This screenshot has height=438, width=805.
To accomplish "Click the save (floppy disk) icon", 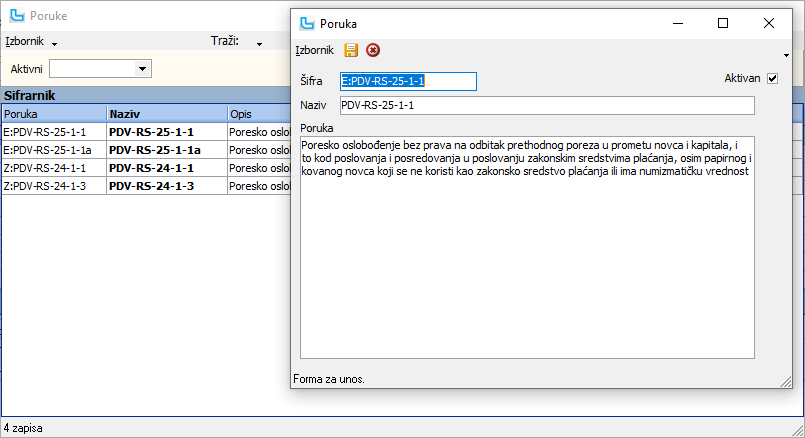I will pyautogui.click(x=351, y=50).
